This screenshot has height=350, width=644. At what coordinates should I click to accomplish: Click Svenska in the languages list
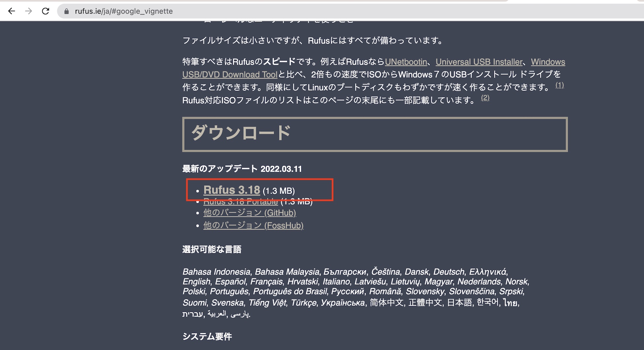(x=228, y=302)
